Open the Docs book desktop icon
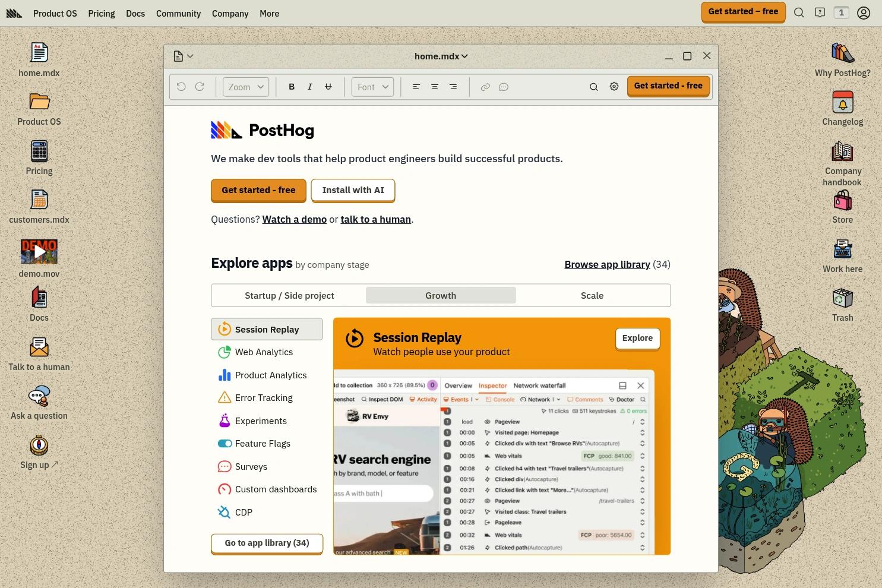The width and height of the screenshot is (882, 588). 39,305
